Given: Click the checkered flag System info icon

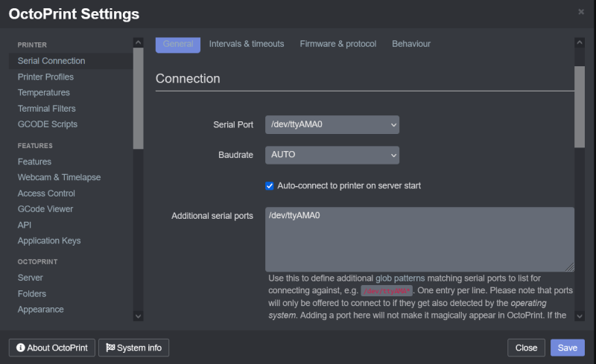Looking at the screenshot, I should click(x=110, y=348).
